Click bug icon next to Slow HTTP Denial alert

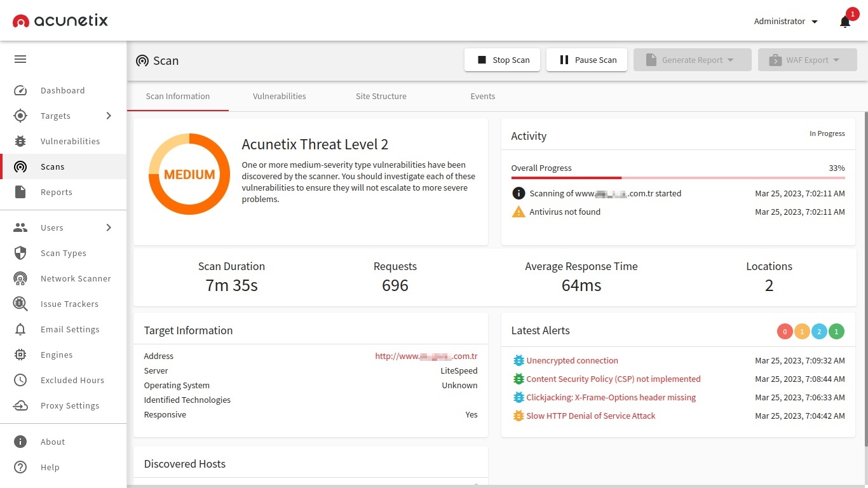(519, 416)
